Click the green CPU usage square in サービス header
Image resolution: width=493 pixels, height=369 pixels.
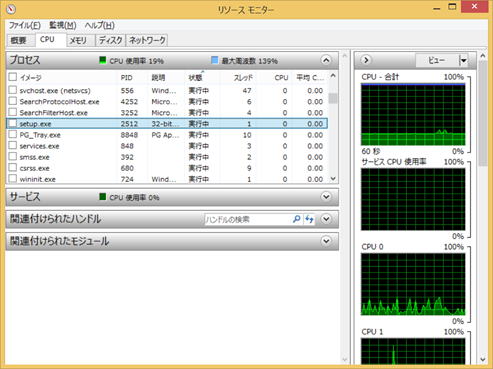[x=103, y=197]
